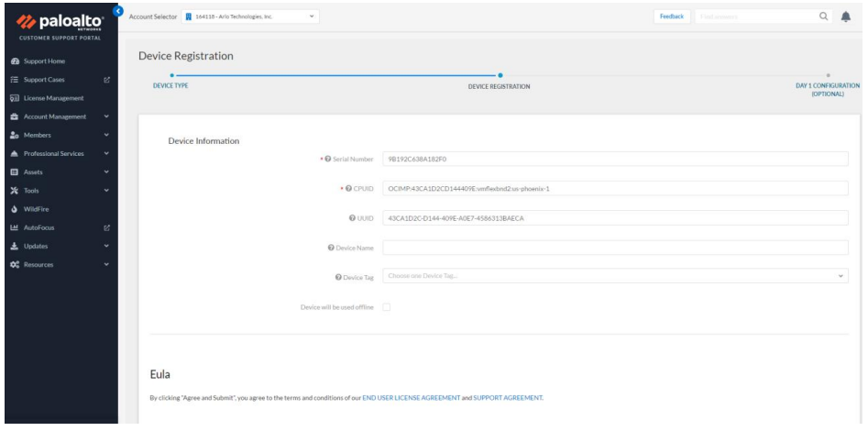Click the Updates download icon
Image resolution: width=868 pixels, height=431 pixels.
pyautogui.click(x=15, y=246)
